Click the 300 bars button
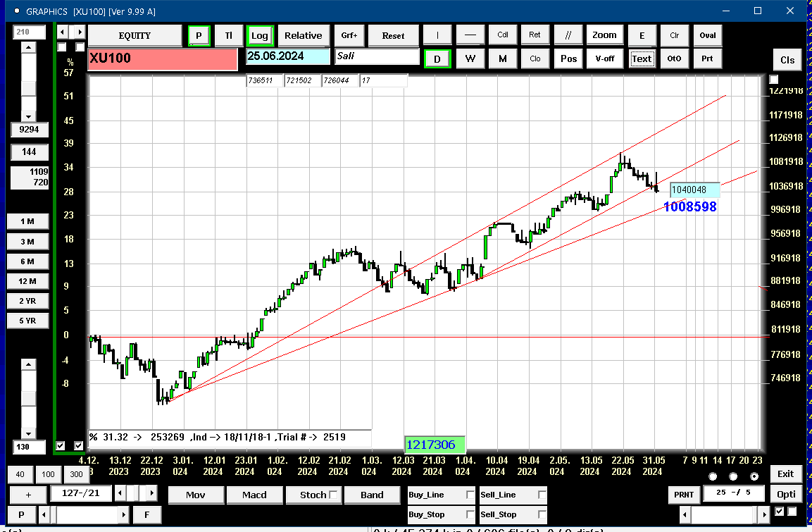 click(76, 474)
